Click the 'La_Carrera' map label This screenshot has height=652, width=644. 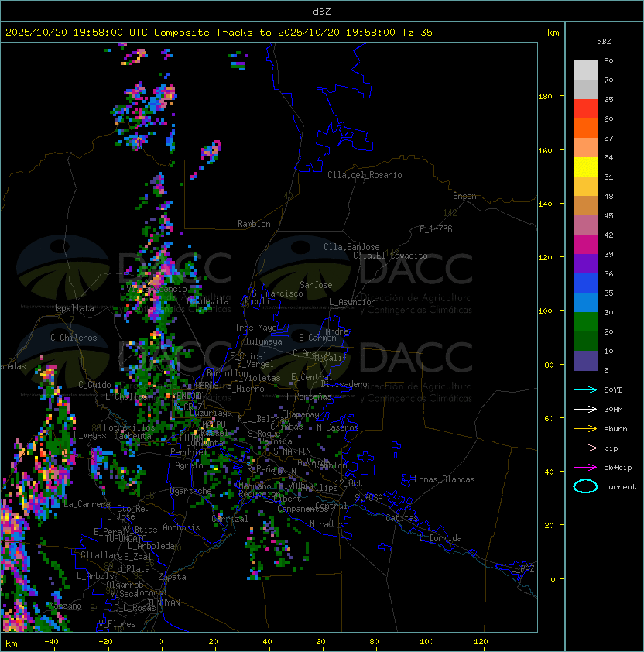(87, 504)
